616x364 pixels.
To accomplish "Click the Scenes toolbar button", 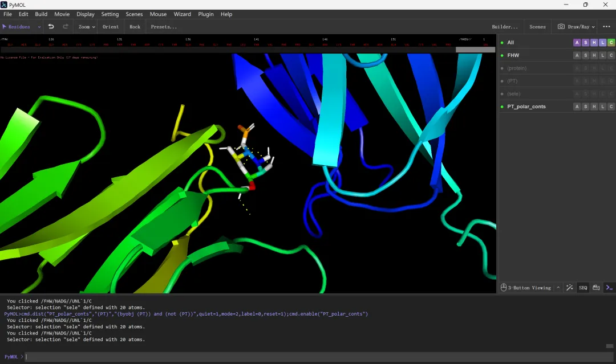I will point(537,27).
